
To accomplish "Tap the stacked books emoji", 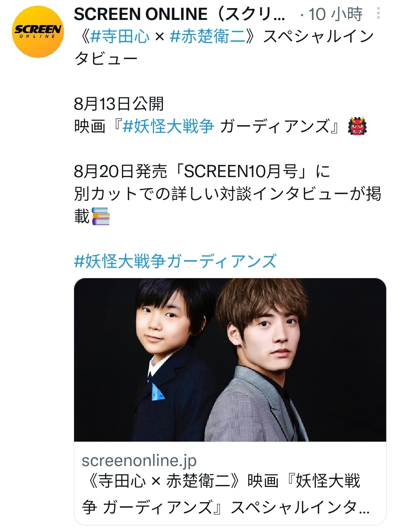I will point(101,216).
